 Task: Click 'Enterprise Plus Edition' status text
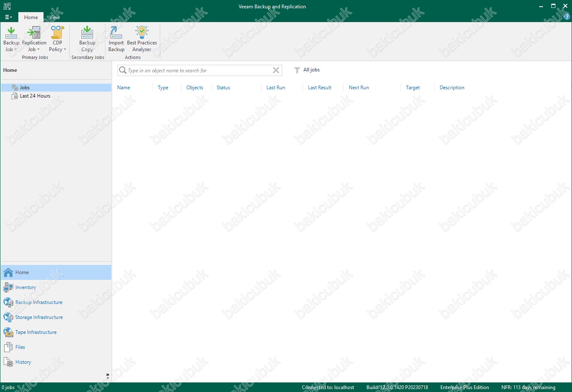464,387
